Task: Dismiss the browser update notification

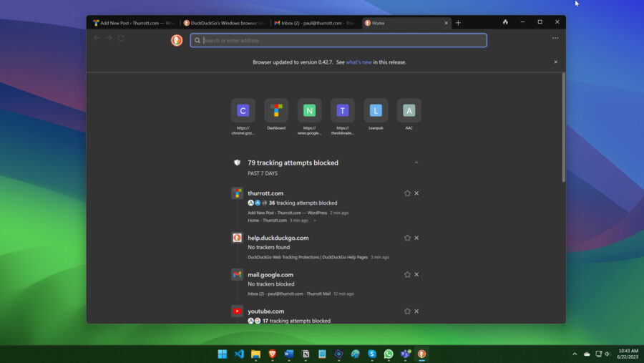Action: coord(555,62)
